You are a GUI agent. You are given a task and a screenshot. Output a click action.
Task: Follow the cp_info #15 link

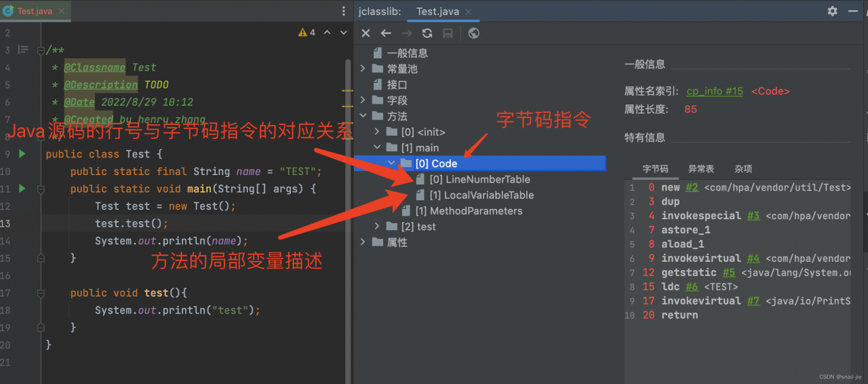715,91
